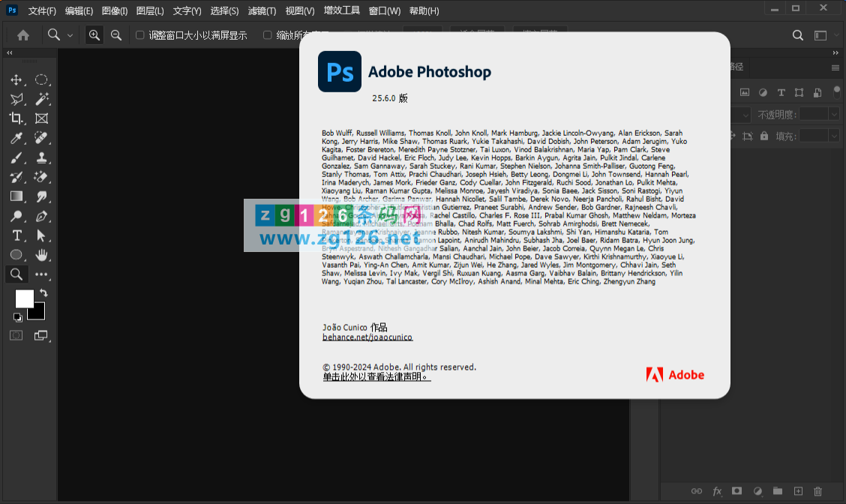Select the Frame tool

[x=41, y=118]
